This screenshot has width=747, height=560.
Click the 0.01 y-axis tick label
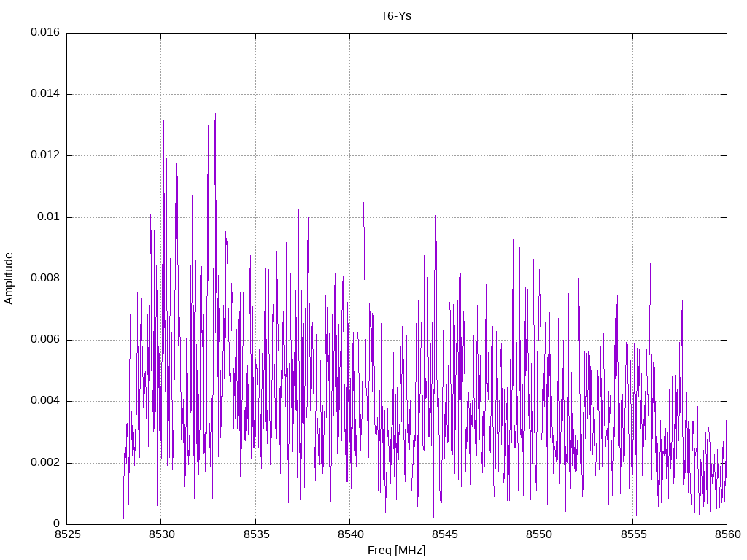49,217
